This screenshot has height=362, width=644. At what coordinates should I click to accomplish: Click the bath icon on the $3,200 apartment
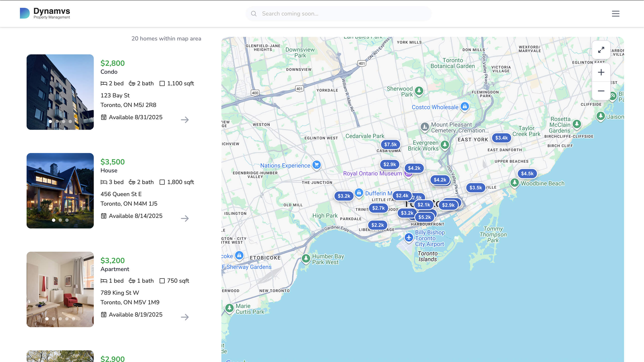coord(132,281)
